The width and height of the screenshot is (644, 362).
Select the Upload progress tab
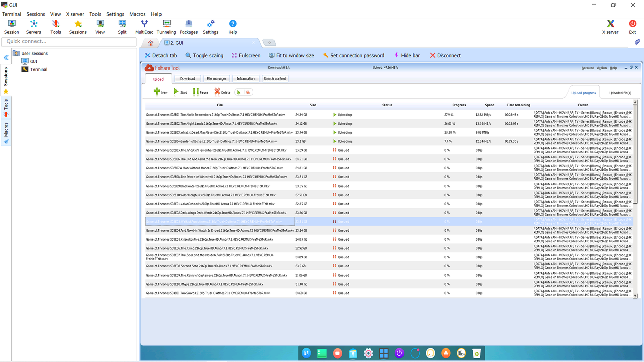tap(584, 93)
